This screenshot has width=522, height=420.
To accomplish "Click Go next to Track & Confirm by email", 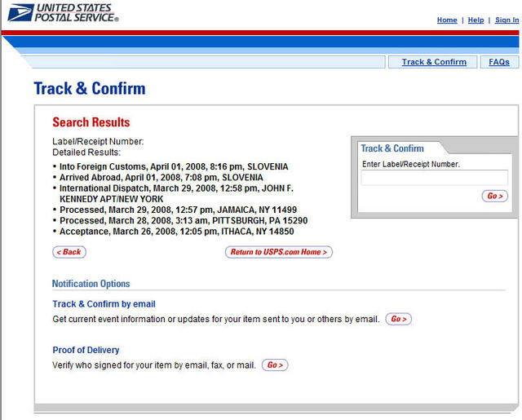I will 399,319.
